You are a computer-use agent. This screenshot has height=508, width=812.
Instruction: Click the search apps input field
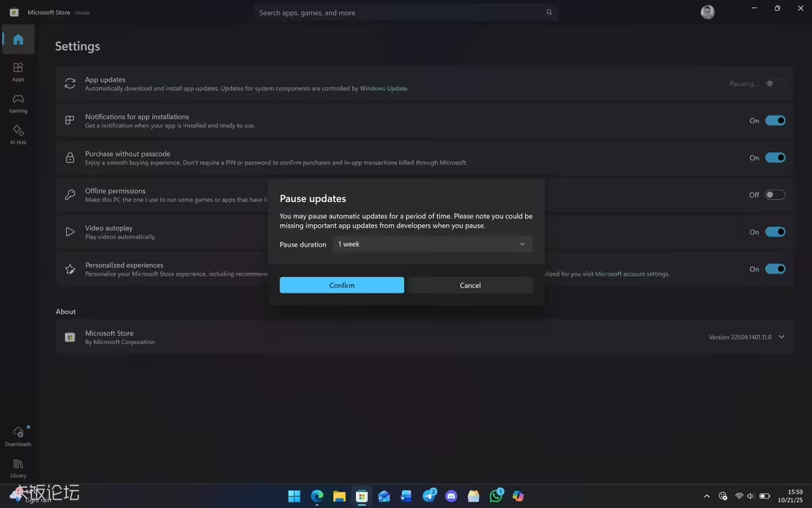coord(399,12)
